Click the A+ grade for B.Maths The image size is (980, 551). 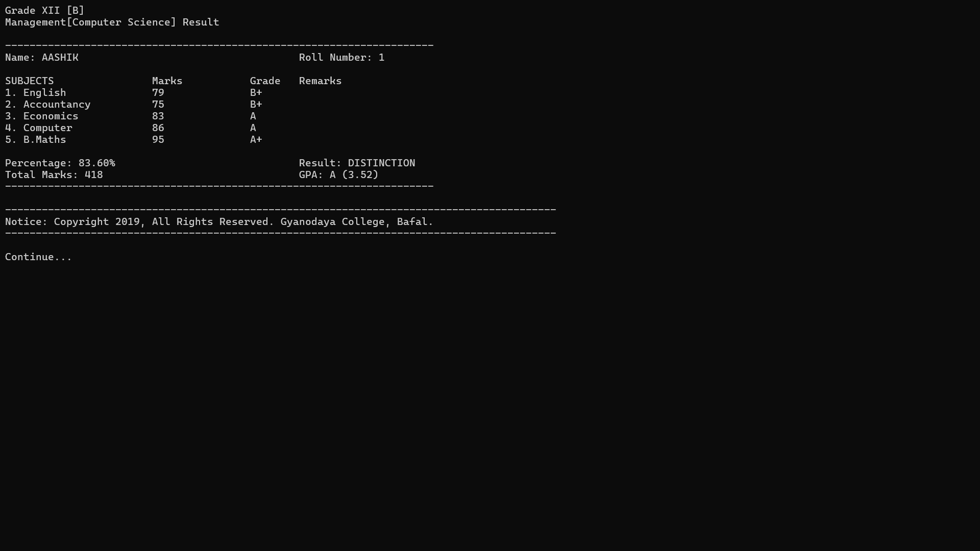pyautogui.click(x=256, y=140)
